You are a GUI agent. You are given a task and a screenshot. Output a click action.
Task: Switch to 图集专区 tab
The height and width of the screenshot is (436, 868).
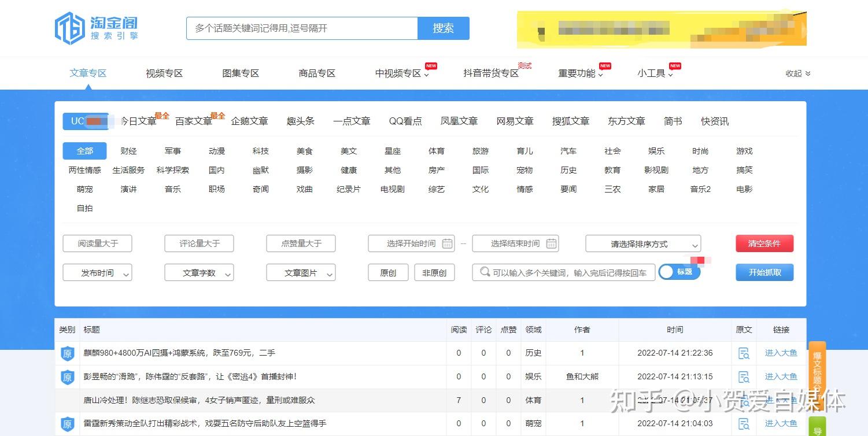241,73
